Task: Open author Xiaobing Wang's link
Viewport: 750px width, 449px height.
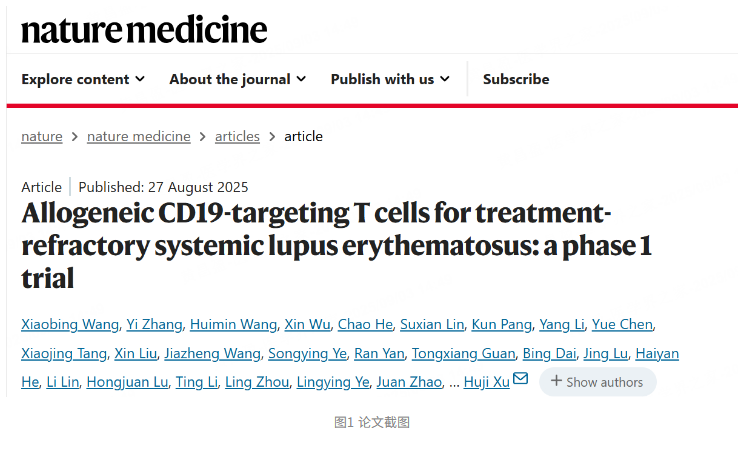Action: click(x=70, y=325)
